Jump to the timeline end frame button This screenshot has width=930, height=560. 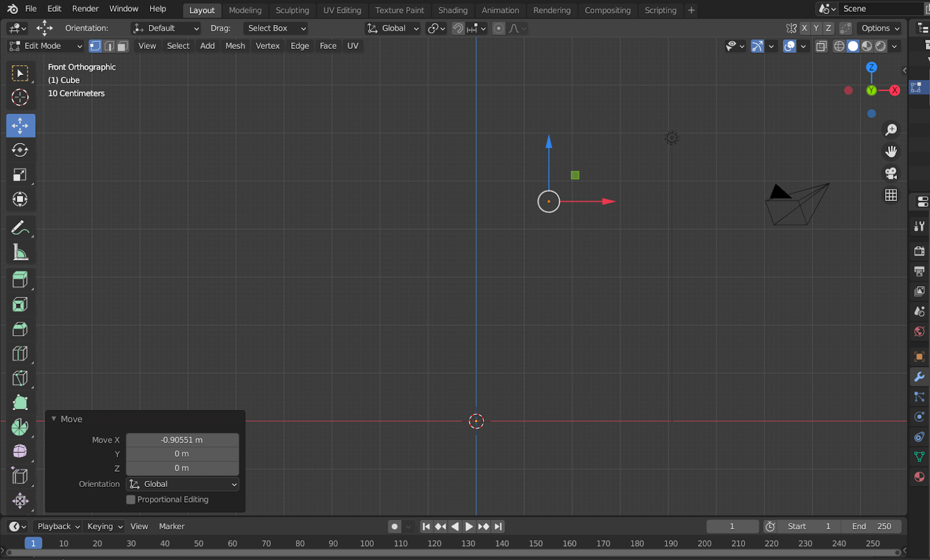498,526
